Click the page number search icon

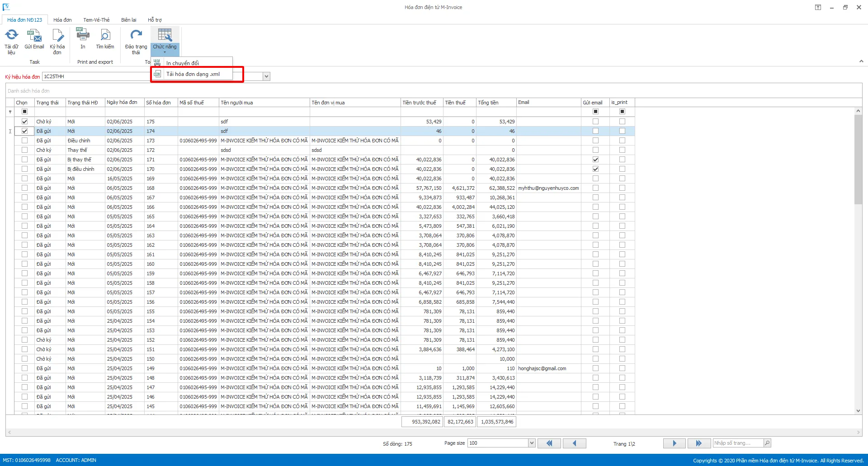pyautogui.click(x=767, y=443)
